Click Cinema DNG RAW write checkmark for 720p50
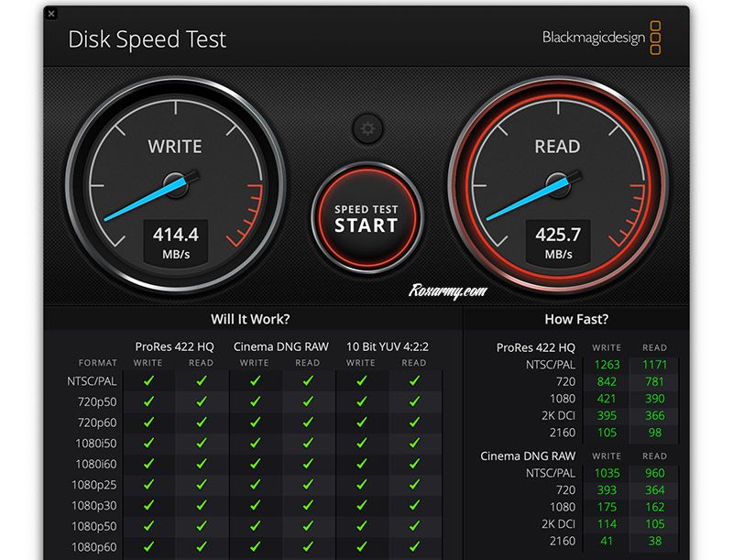Viewport: 733px width, 560px height. [255, 401]
